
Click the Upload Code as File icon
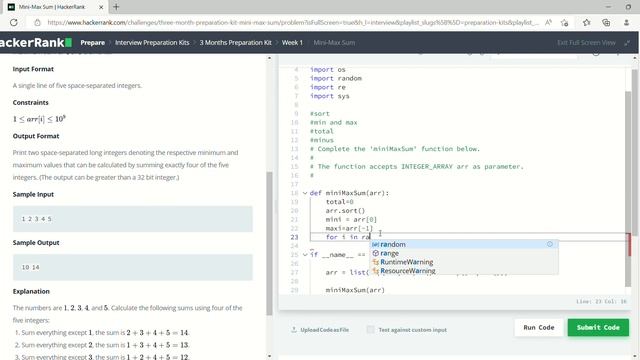pyautogui.click(x=294, y=329)
